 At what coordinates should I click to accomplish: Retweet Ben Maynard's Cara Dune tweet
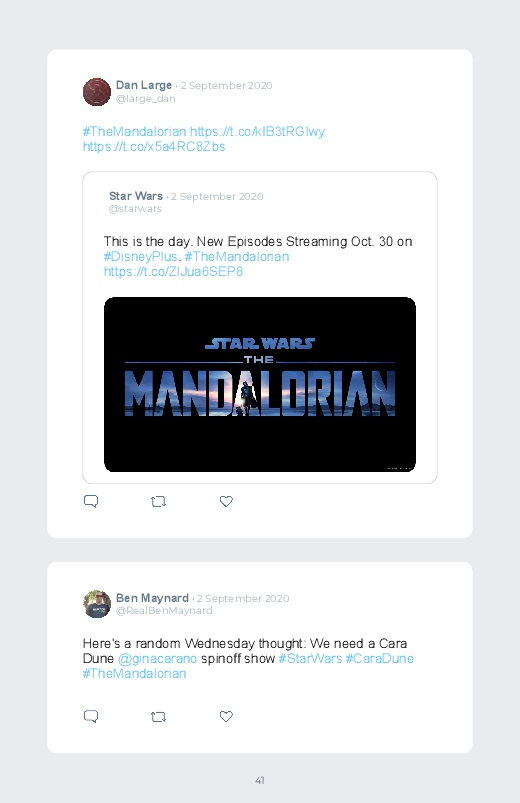tap(158, 716)
